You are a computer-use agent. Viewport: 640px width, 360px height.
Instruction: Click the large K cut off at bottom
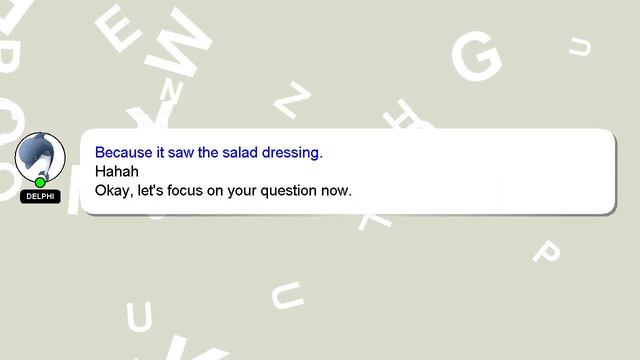[186, 348]
